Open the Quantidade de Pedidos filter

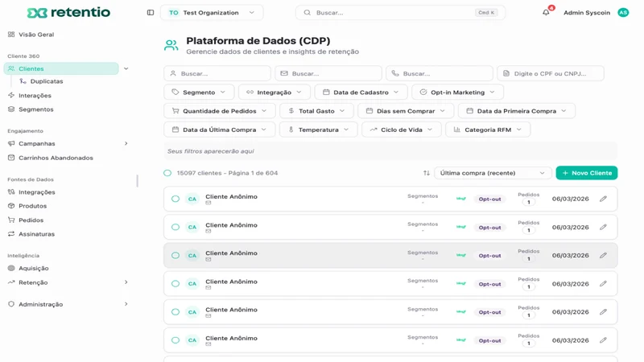(x=219, y=111)
